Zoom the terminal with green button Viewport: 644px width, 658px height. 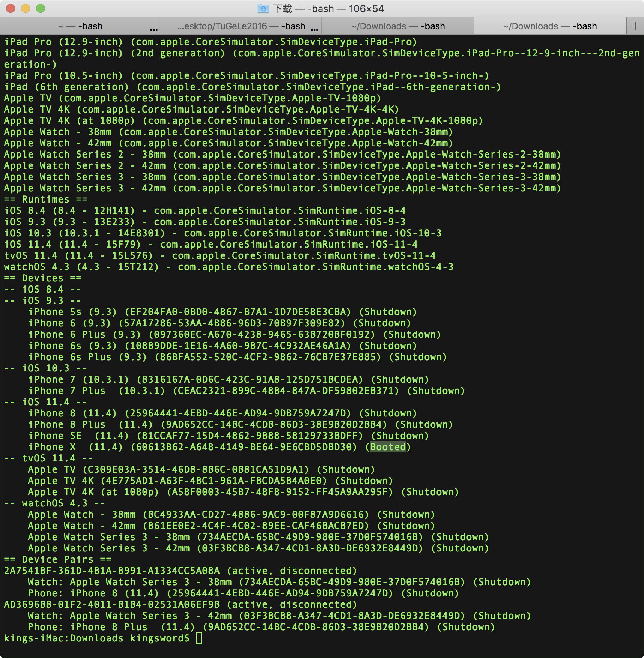coord(41,8)
